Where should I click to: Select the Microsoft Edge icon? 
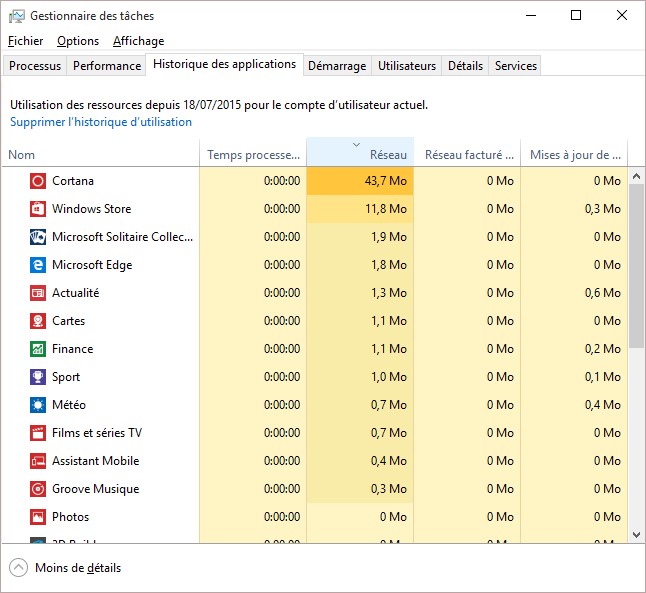coord(37,265)
